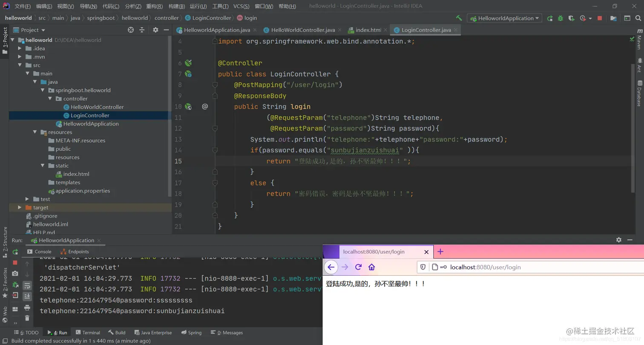Viewport: 644px width, 345px height.
Task: Collapse the static folder
Action: click(43, 165)
